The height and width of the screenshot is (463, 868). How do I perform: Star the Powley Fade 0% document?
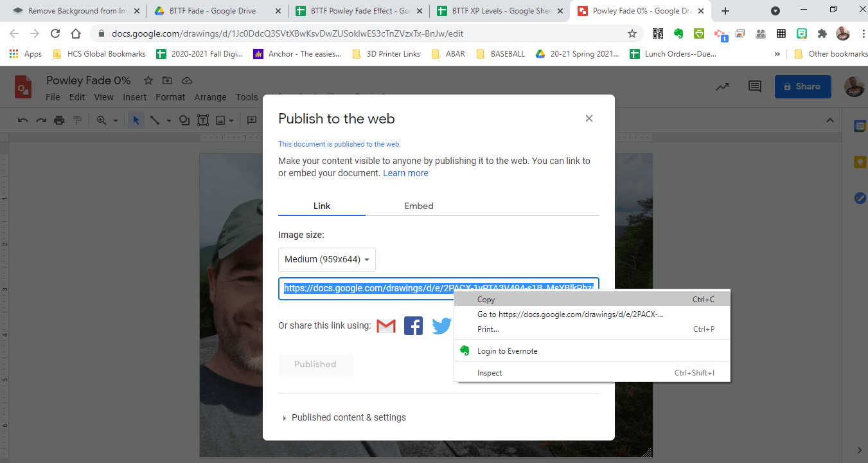click(x=148, y=80)
